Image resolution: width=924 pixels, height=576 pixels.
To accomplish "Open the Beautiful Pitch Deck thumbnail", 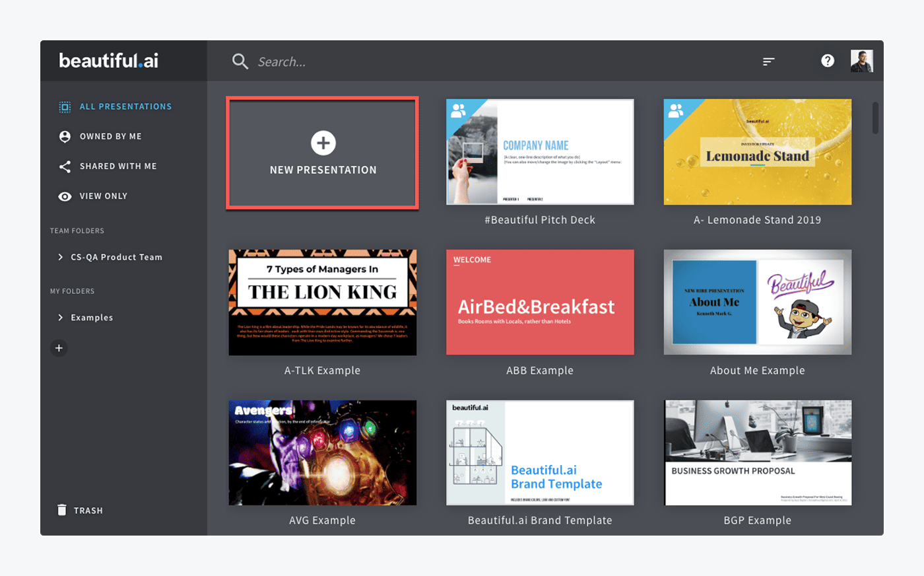I will coord(540,152).
